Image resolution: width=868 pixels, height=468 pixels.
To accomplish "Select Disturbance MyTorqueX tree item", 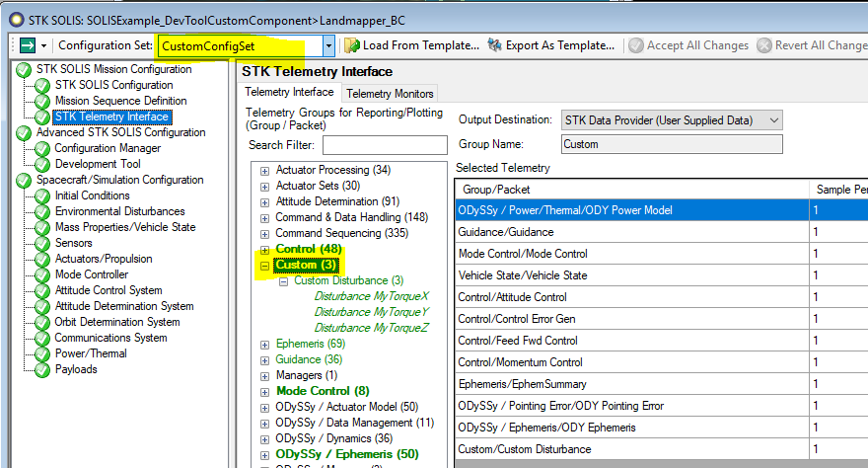I will [x=372, y=296].
